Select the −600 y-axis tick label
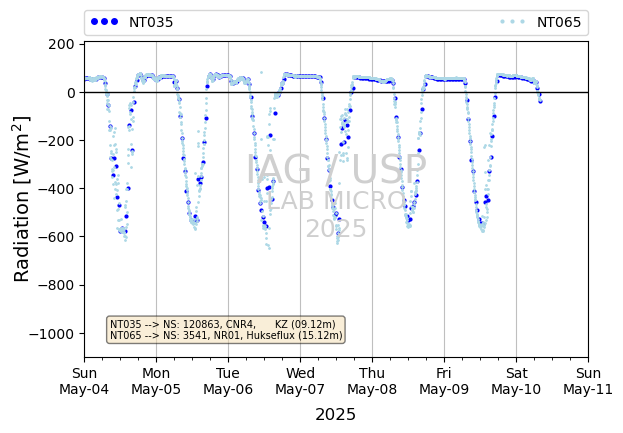 [x=56, y=237]
